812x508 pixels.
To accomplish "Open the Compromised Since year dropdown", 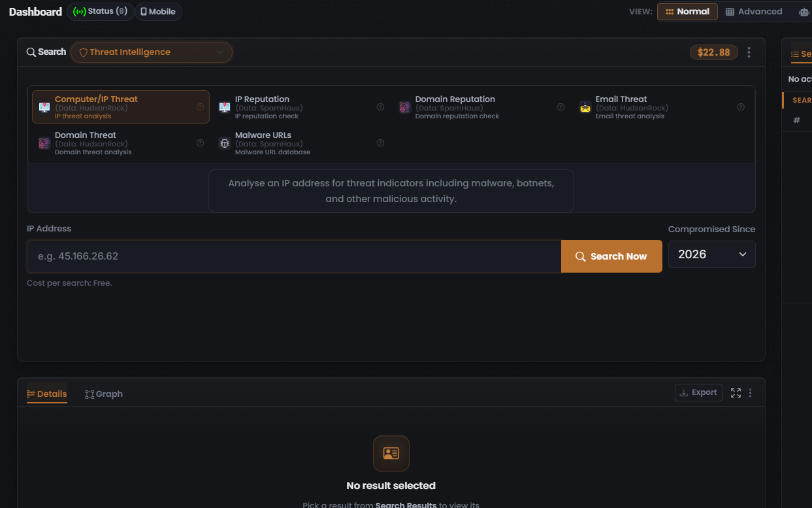I will (x=712, y=254).
